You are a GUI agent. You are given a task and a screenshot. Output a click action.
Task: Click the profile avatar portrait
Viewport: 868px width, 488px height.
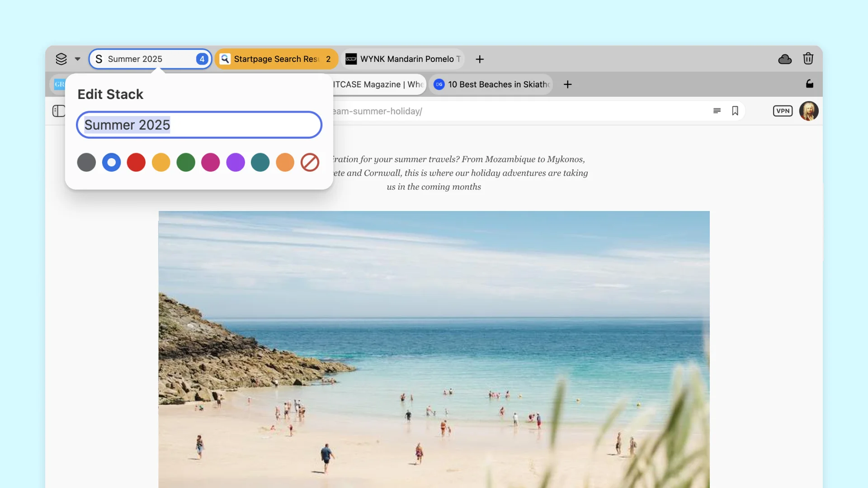click(809, 111)
